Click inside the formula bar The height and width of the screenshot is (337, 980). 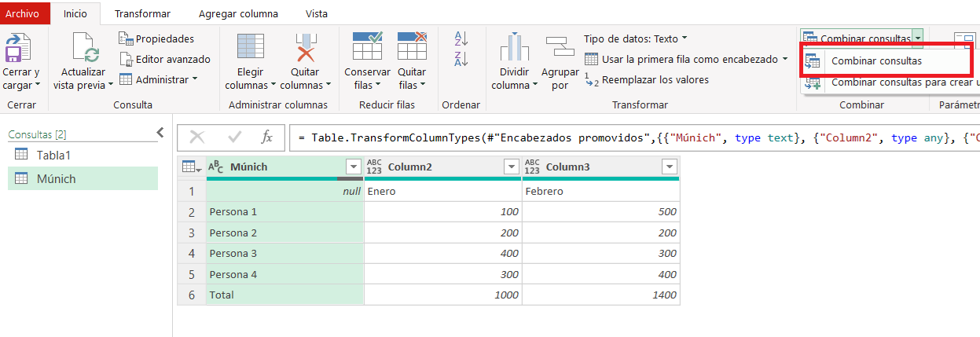pos(629,137)
